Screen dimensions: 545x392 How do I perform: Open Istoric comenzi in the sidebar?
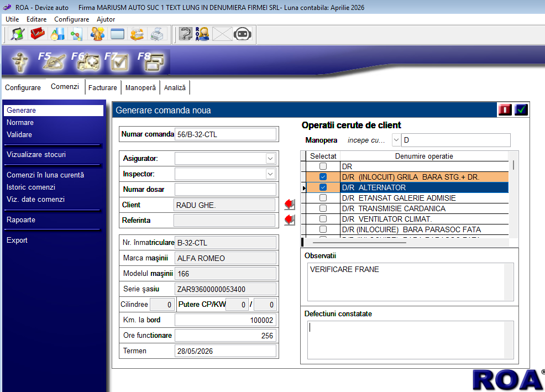pyautogui.click(x=31, y=187)
